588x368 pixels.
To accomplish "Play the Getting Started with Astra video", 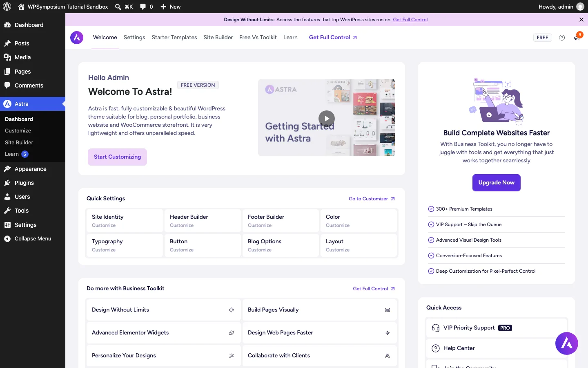I will tap(327, 119).
